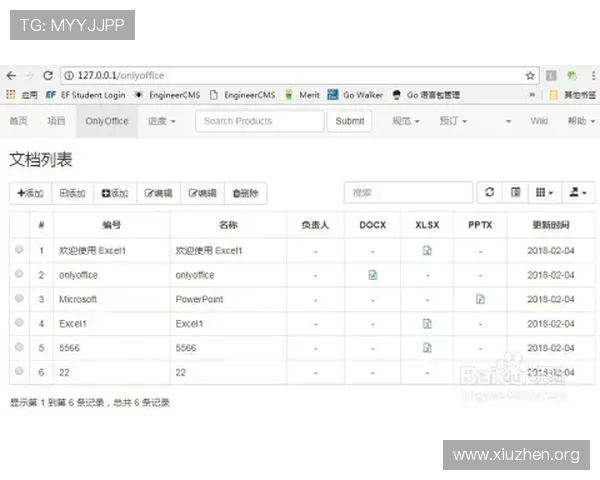Click the 负责人 column header
The height and width of the screenshot is (480, 600).
315,225
